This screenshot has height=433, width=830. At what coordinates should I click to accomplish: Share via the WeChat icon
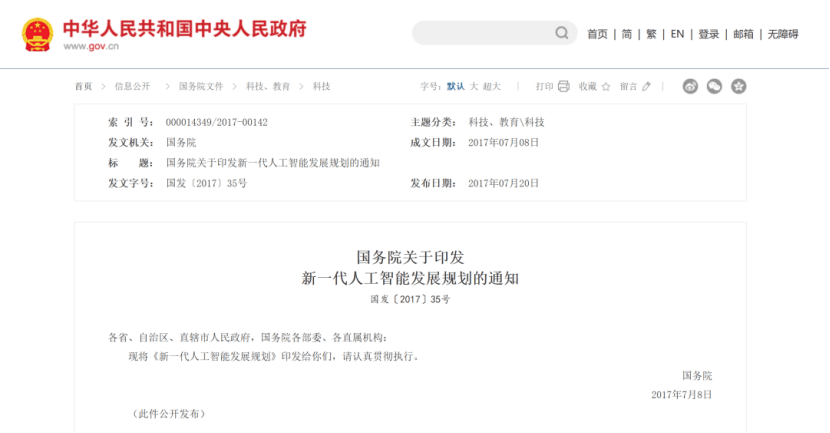(715, 87)
